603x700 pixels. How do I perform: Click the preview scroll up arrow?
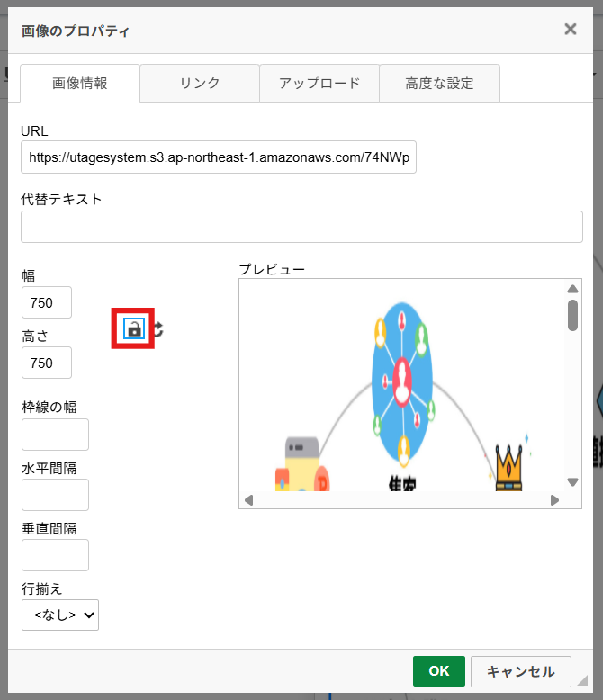pos(572,289)
